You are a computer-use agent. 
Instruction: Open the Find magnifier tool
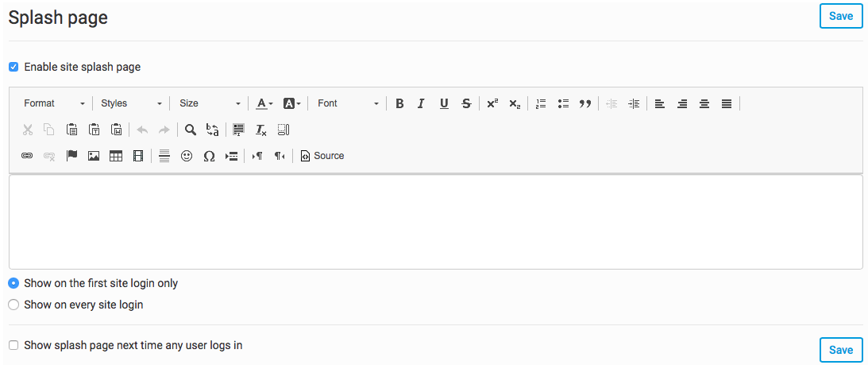[191, 130]
